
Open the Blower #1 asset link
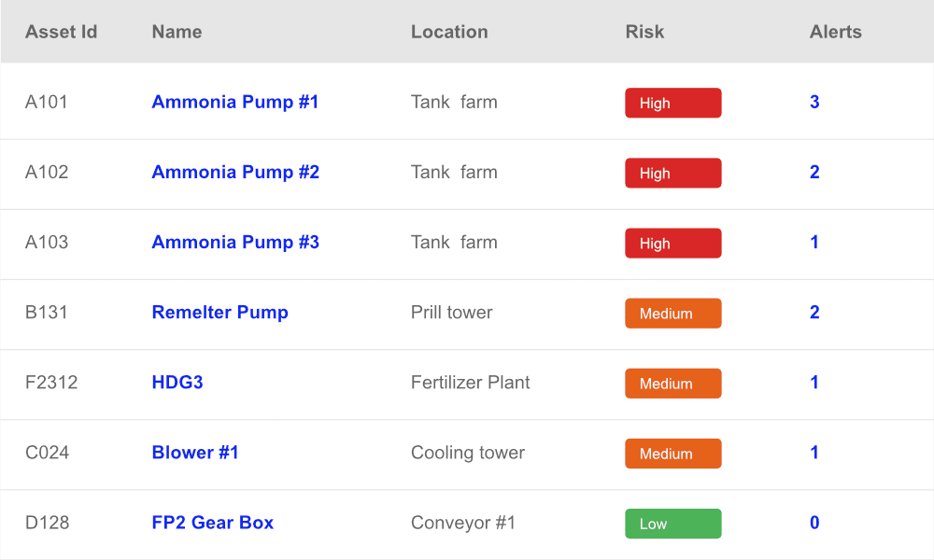[195, 453]
